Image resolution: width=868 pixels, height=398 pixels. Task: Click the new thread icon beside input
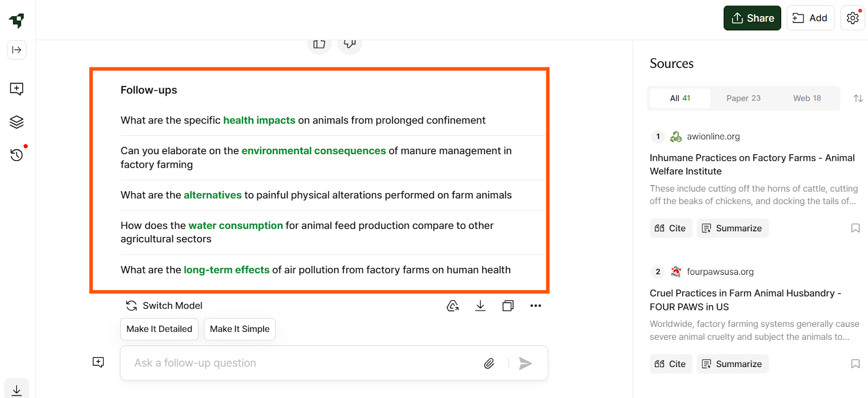coord(98,362)
